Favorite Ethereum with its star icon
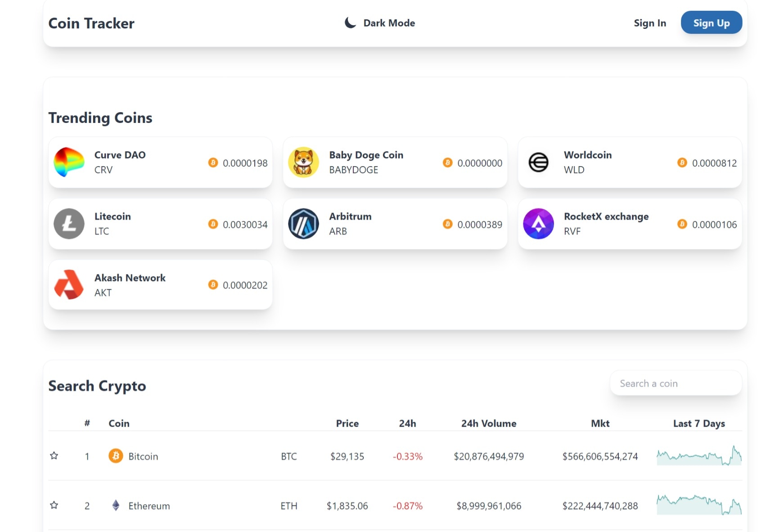 (54, 505)
